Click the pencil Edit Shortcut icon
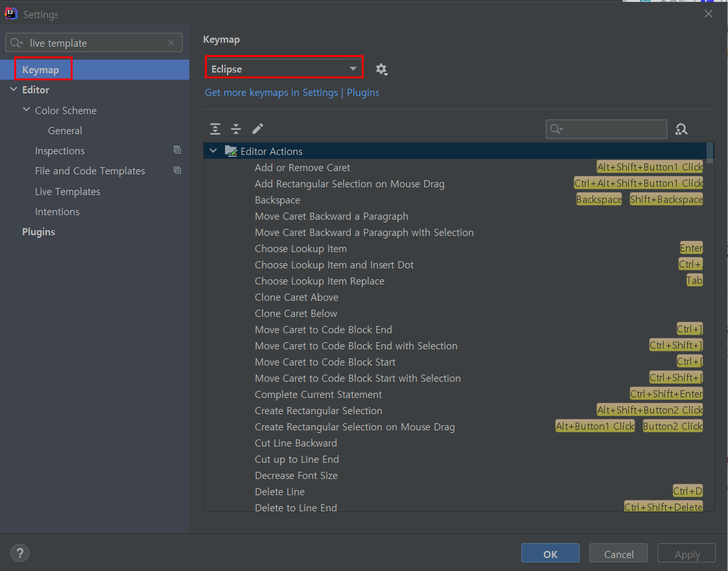Viewport: 728px width, 571px height. 257,128
